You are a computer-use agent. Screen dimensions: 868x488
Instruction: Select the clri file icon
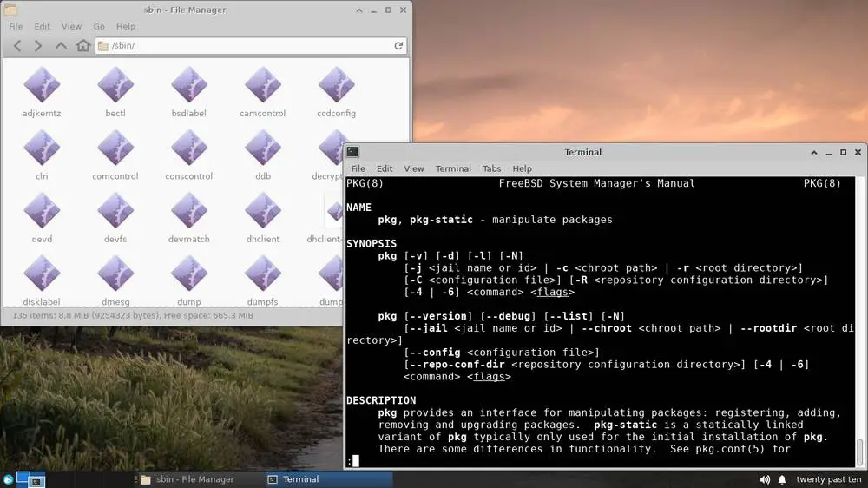click(42, 148)
